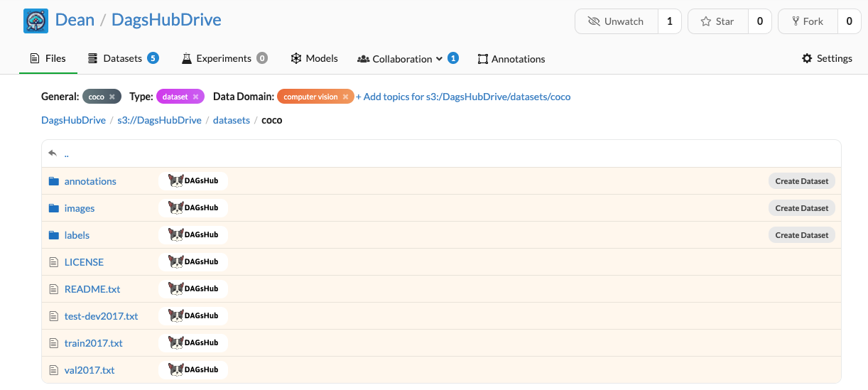Star the DagsHubDrive repository
The image size is (868, 390).
click(x=717, y=21)
